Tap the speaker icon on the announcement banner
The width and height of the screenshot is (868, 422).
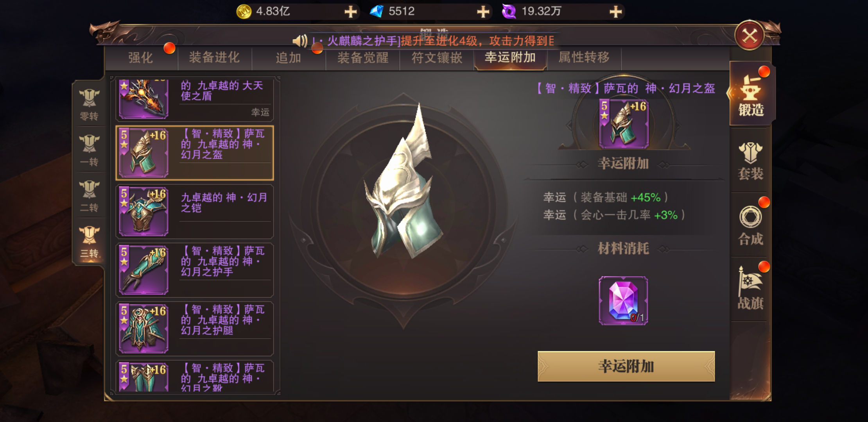pos(300,41)
